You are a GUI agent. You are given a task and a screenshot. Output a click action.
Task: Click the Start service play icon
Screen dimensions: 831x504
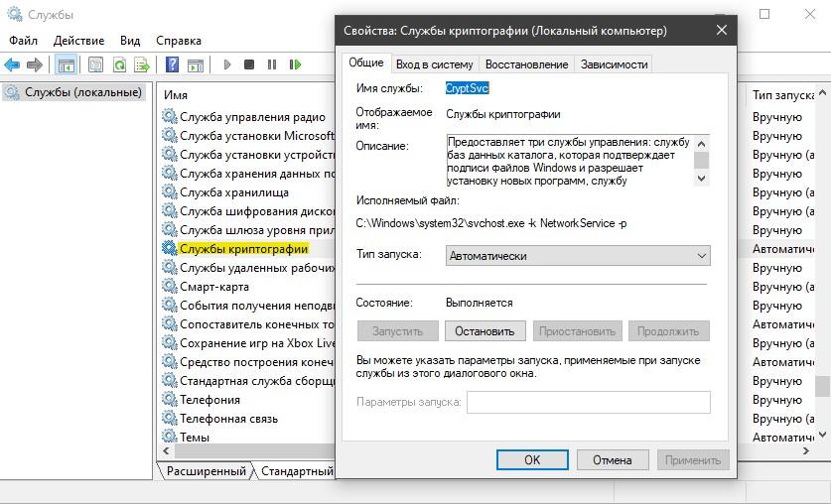tap(227, 64)
